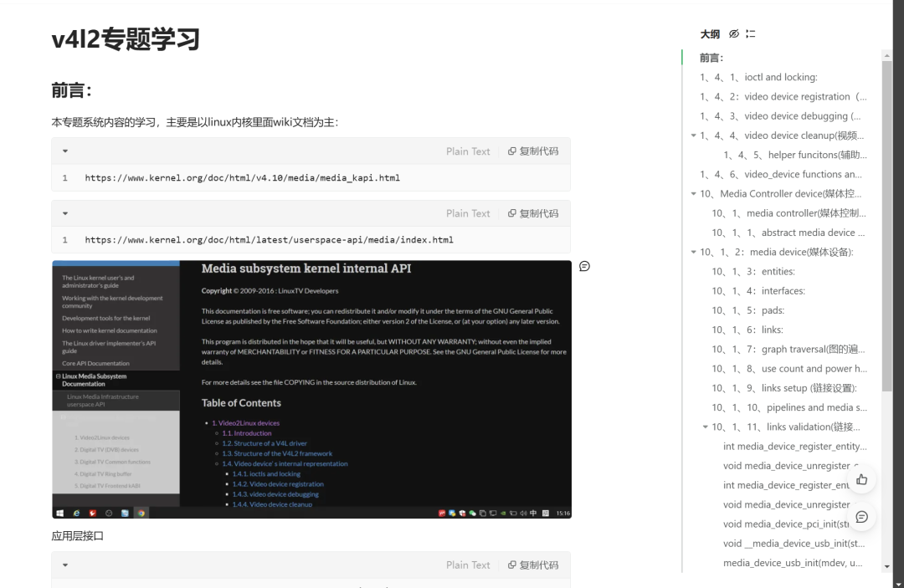Change language of media_kapi block from Plain Text
Viewport: 904px width, 588px height.
click(468, 151)
